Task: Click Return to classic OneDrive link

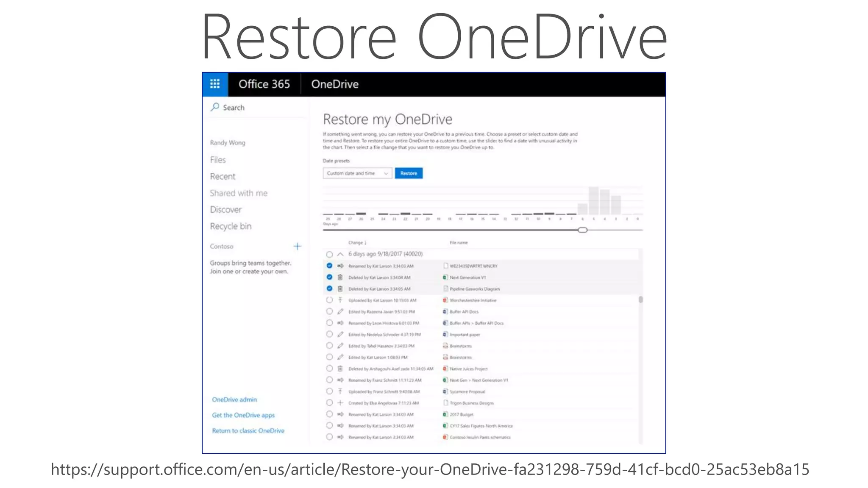Action: pos(248,431)
